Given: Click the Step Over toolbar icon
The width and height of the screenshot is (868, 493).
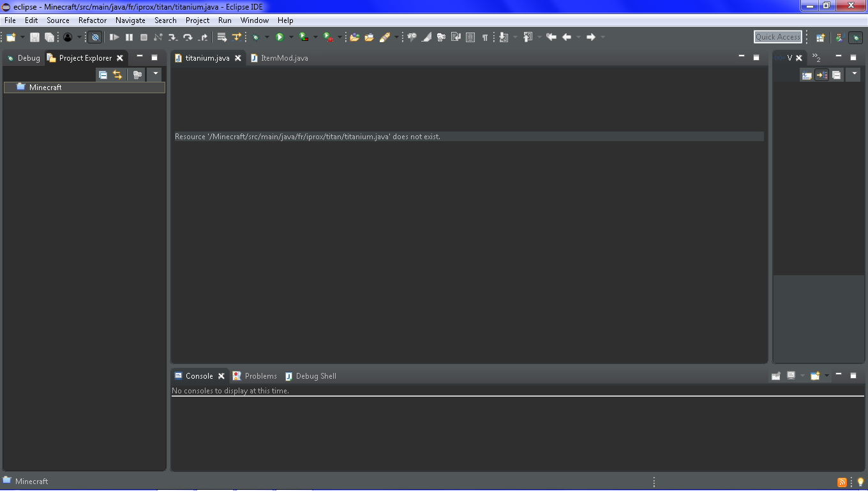Looking at the screenshot, I should pos(188,38).
